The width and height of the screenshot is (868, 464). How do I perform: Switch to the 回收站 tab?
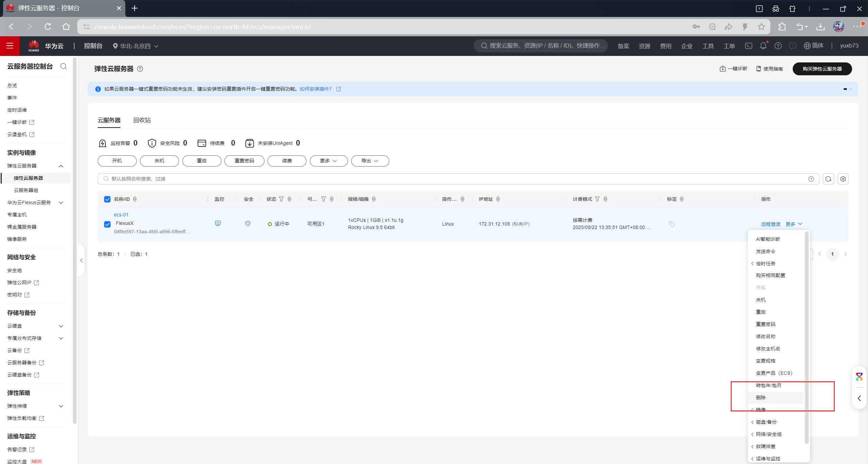point(142,120)
